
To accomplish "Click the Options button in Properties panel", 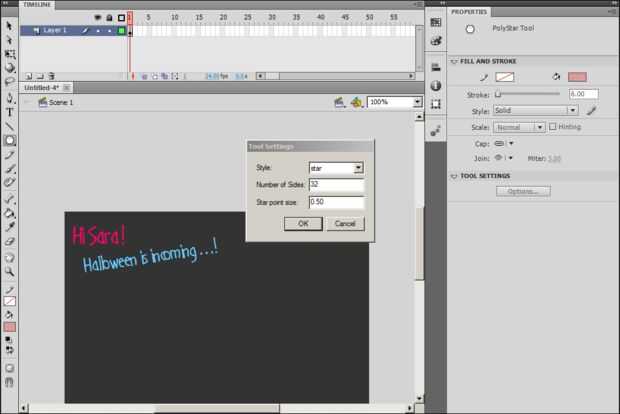I will tap(523, 191).
